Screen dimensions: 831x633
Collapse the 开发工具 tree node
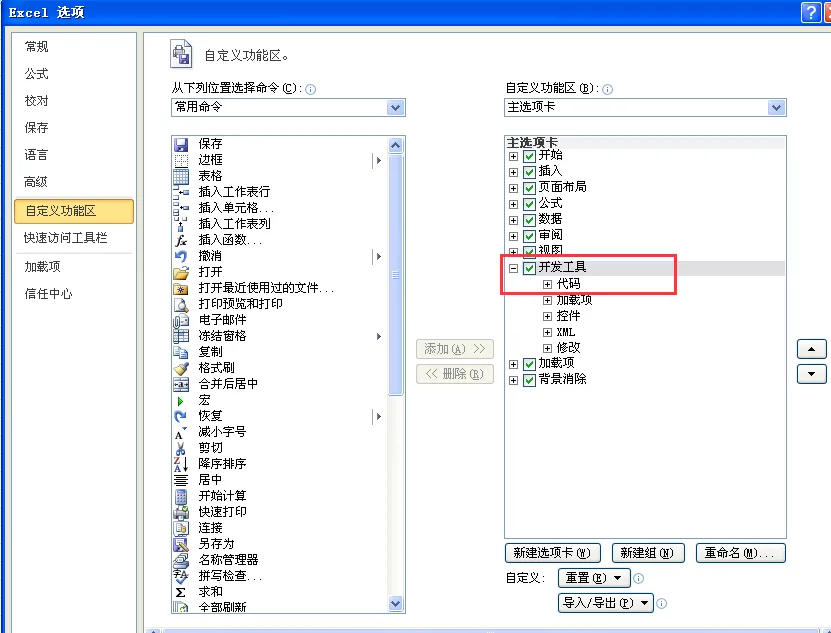tap(513, 268)
